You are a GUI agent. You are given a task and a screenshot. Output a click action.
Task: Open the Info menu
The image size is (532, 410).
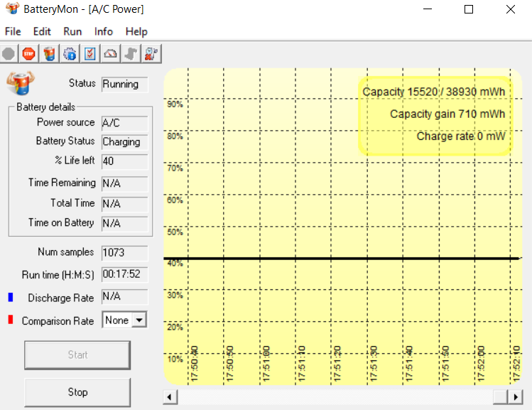104,31
